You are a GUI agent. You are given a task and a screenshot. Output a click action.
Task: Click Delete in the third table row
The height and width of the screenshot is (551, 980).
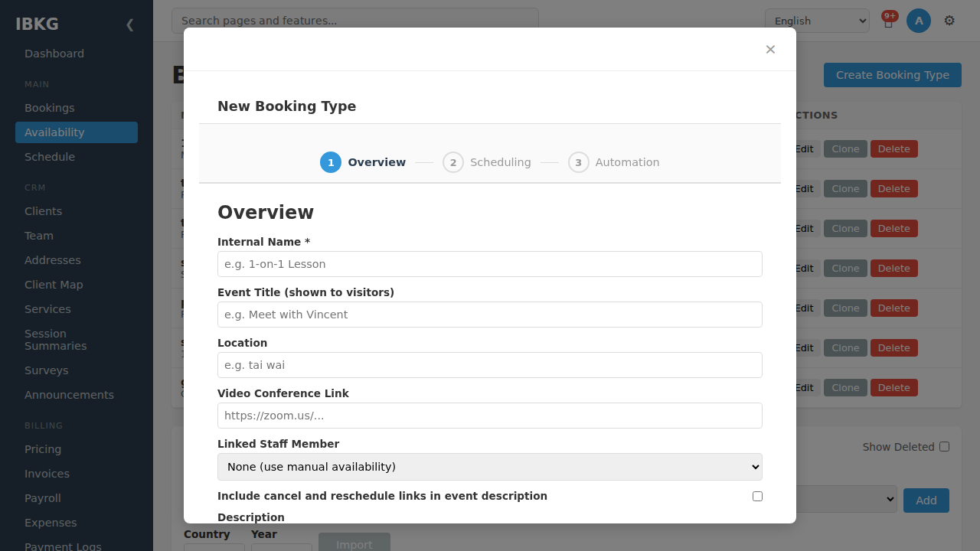click(893, 229)
